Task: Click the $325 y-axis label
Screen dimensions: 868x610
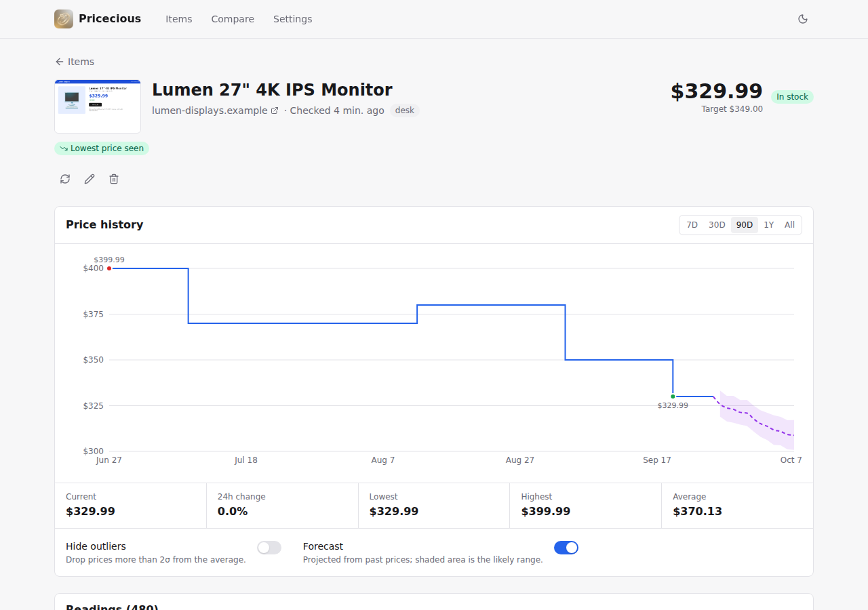Action: point(94,405)
